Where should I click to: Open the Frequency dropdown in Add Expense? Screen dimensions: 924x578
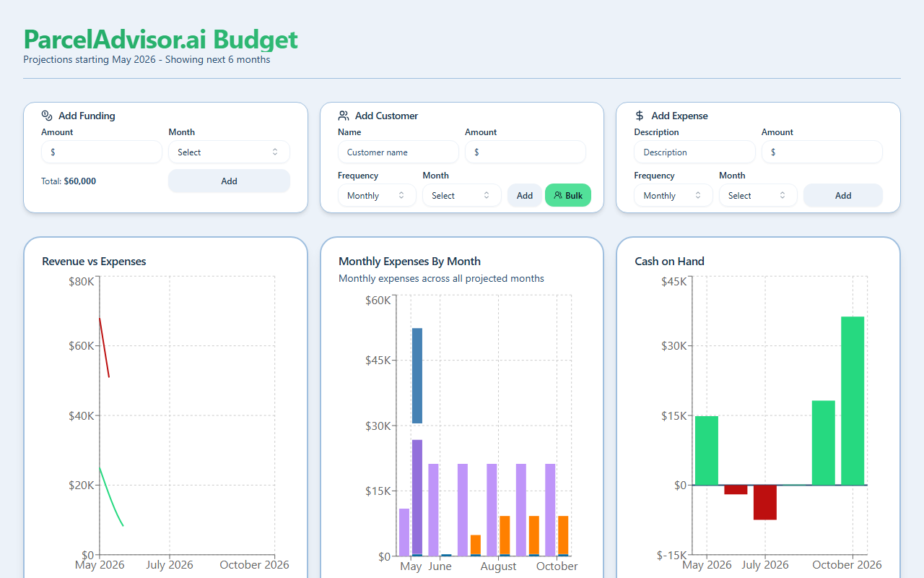tap(673, 196)
